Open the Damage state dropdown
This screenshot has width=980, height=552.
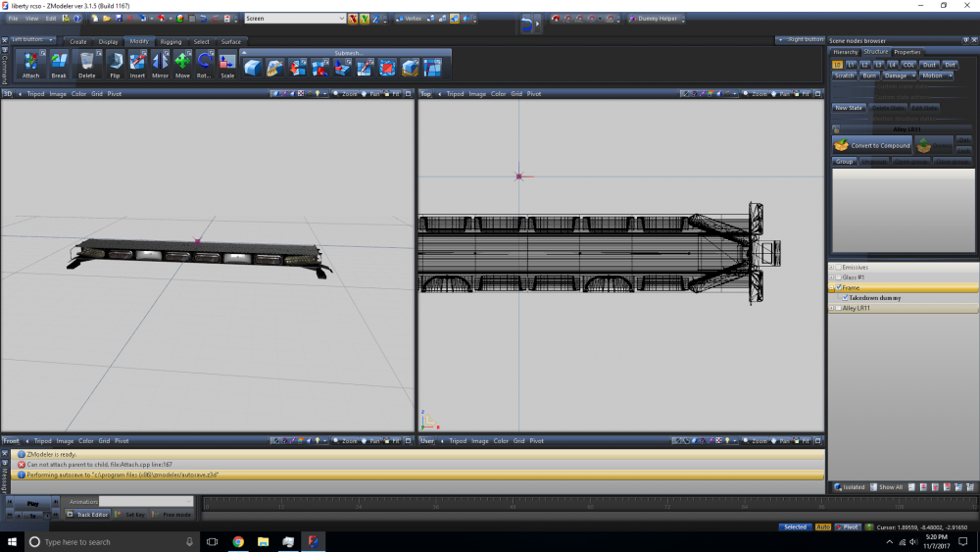(x=900, y=75)
